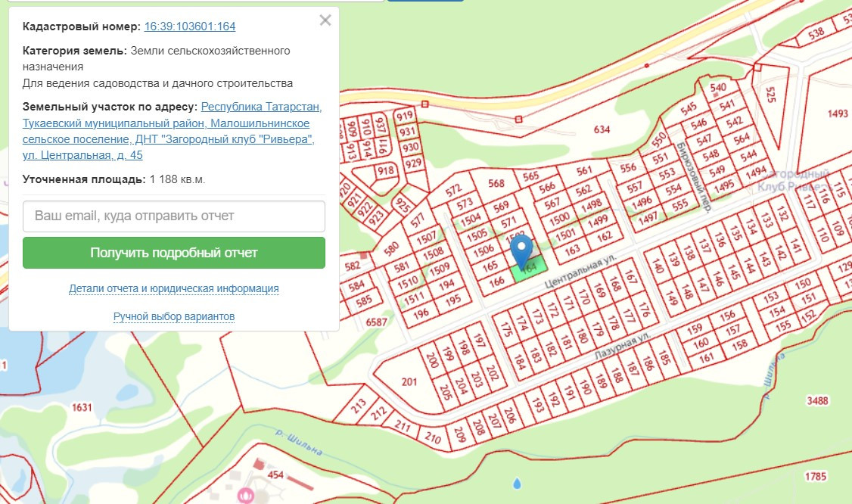
Task: Focus the email input field
Action: [x=174, y=216]
